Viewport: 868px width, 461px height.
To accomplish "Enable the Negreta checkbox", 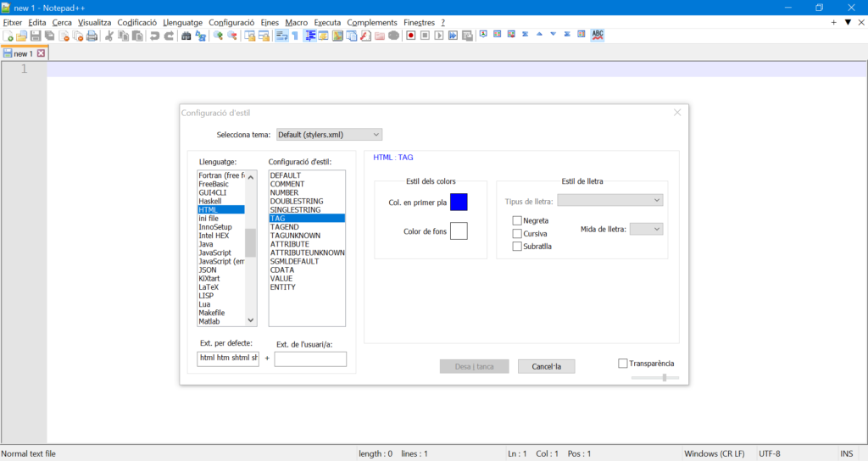I will pyautogui.click(x=517, y=220).
